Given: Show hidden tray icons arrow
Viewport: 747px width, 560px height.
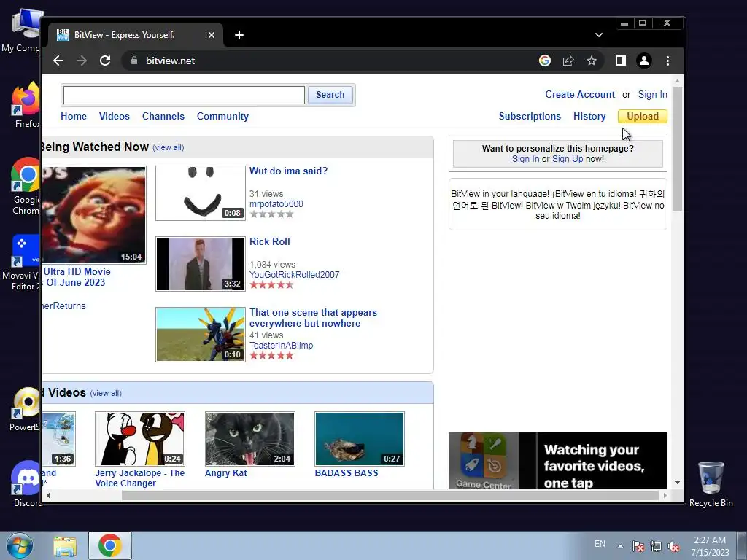Looking at the screenshot, I should pos(620,546).
